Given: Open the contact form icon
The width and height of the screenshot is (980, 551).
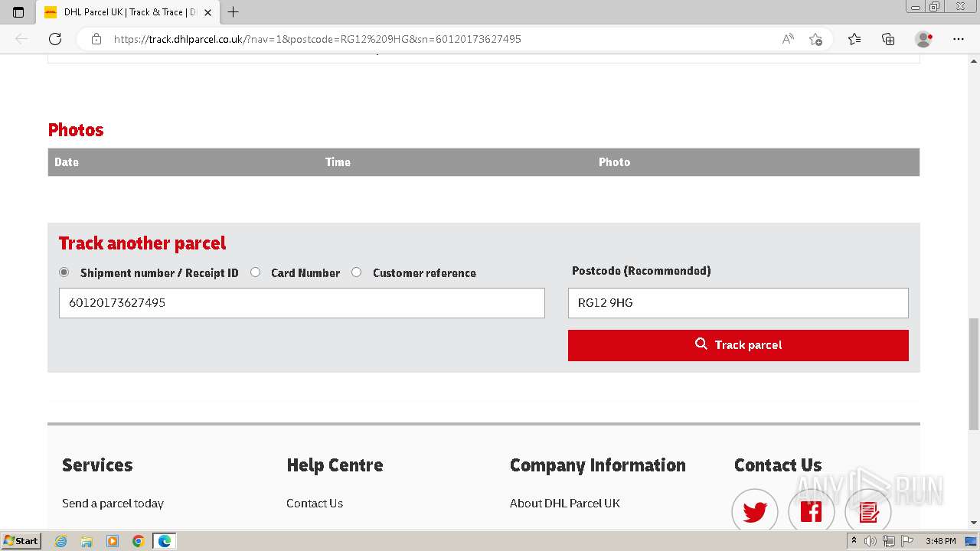Looking at the screenshot, I should [868, 512].
